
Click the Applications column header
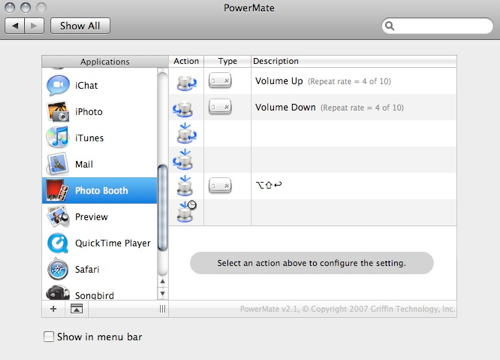coord(105,62)
